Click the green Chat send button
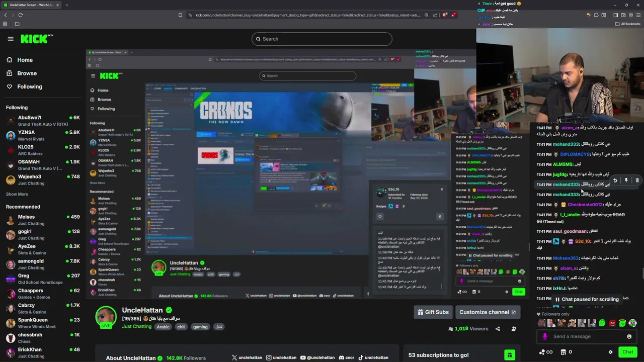The image size is (644, 362). 628,352
